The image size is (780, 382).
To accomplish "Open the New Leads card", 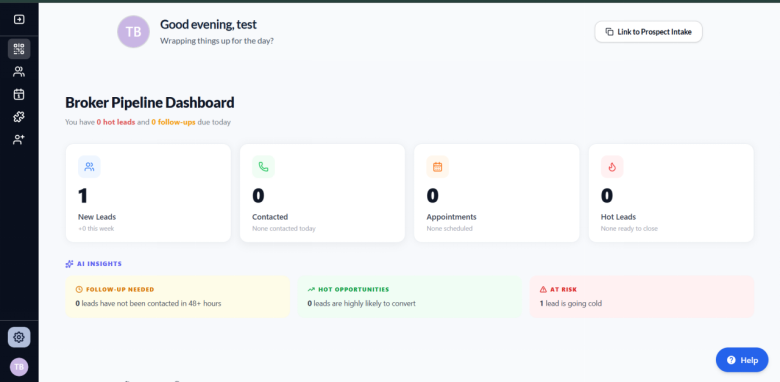I will [148, 193].
